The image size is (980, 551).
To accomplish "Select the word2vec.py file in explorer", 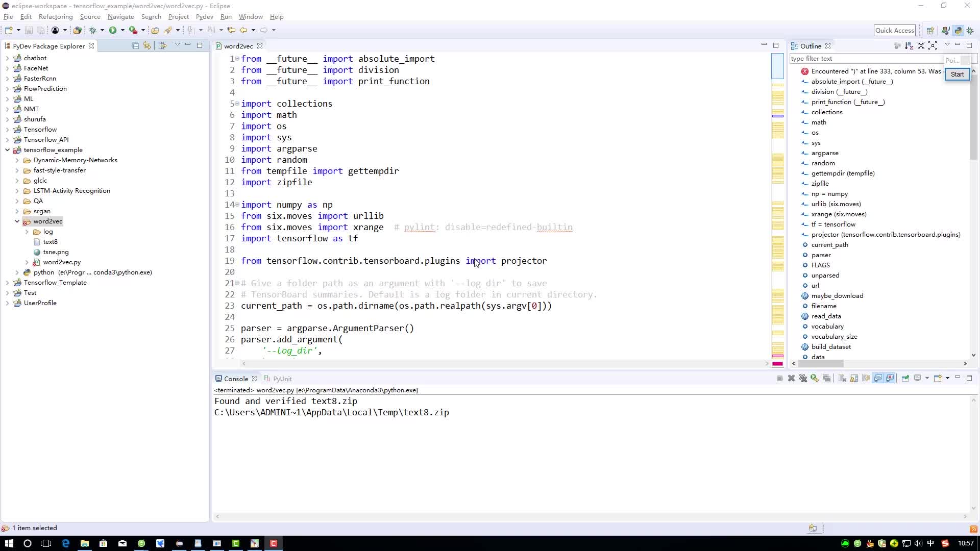I will pyautogui.click(x=61, y=262).
